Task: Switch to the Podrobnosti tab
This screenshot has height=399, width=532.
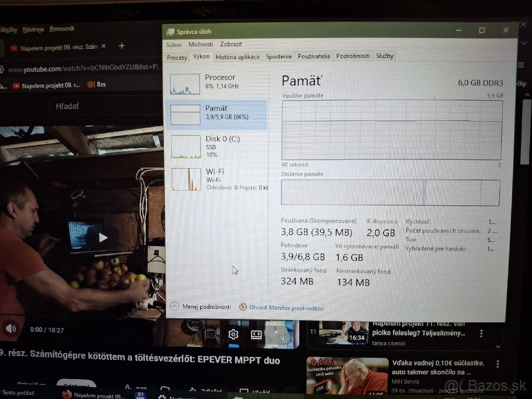Action: tap(353, 56)
